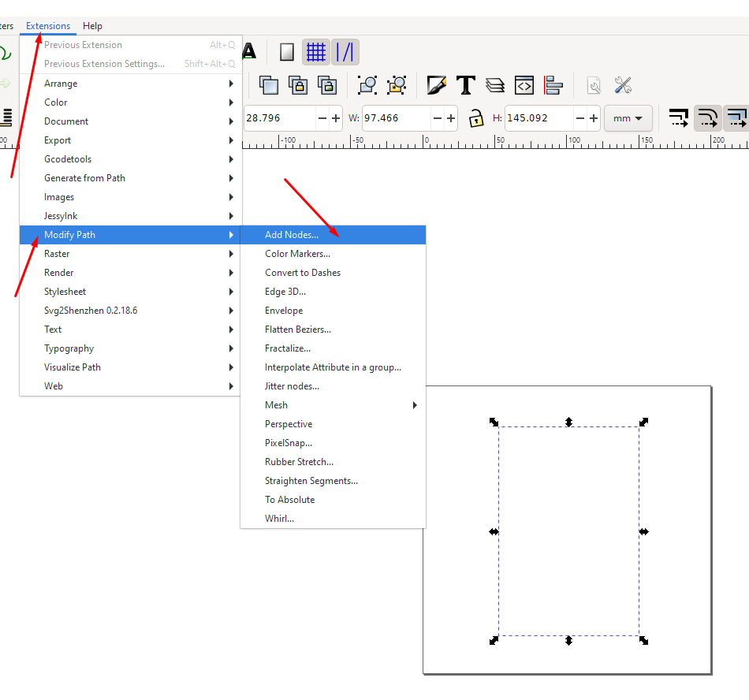Screen dimensions: 749x700
Task: Expand the Raster submenu
Action: click(130, 254)
